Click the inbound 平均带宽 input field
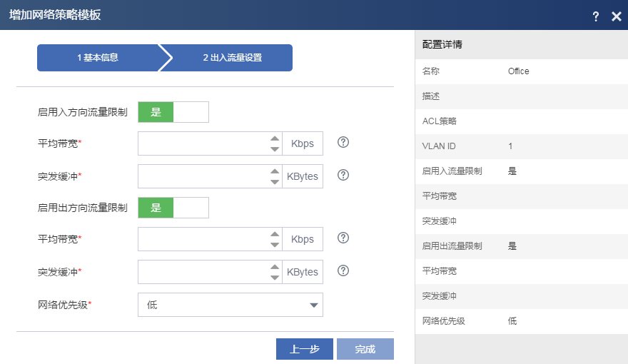This screenshot has height=364, width=628. [203, 143]
